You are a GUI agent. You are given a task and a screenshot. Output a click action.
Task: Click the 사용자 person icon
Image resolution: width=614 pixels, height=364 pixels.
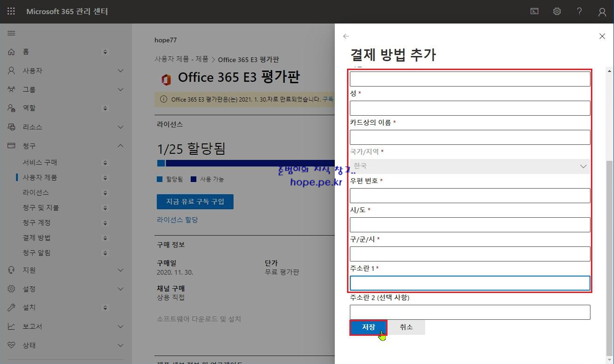[11, 71]
